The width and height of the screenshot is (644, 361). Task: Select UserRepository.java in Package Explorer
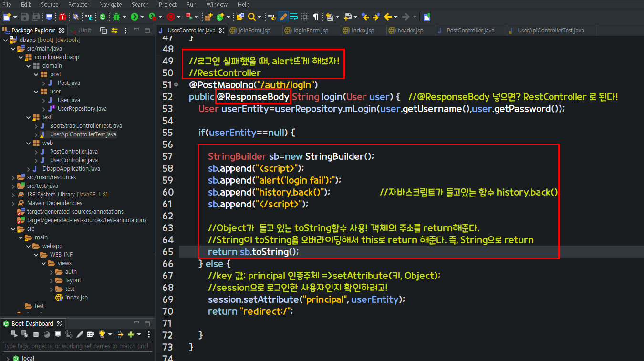pos(82,109)
